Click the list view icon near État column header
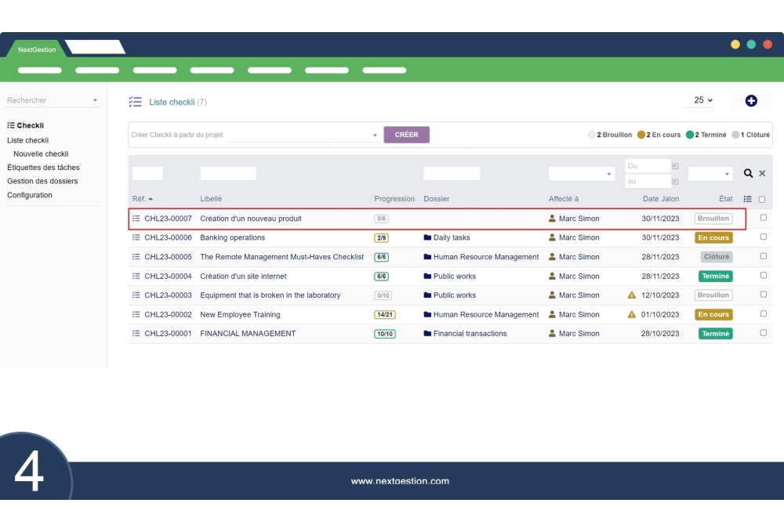The width and height of the screenshot is (784, 532). point(749,198)
